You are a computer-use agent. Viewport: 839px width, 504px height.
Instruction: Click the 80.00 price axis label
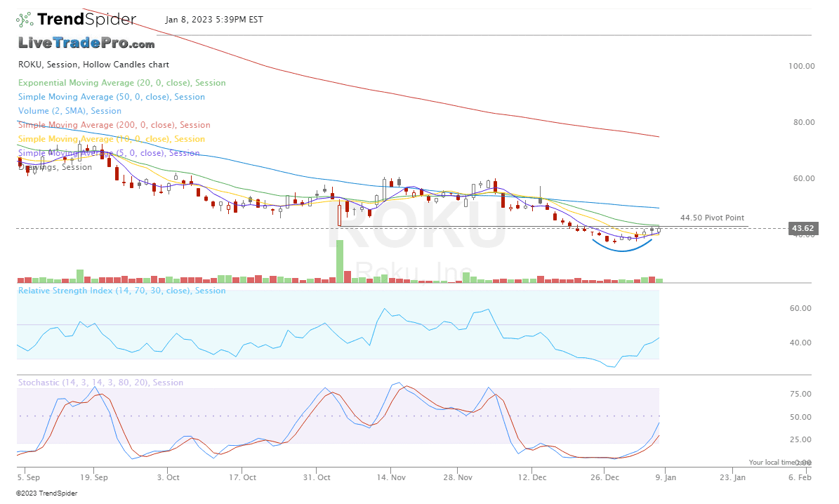click(804, 123)
